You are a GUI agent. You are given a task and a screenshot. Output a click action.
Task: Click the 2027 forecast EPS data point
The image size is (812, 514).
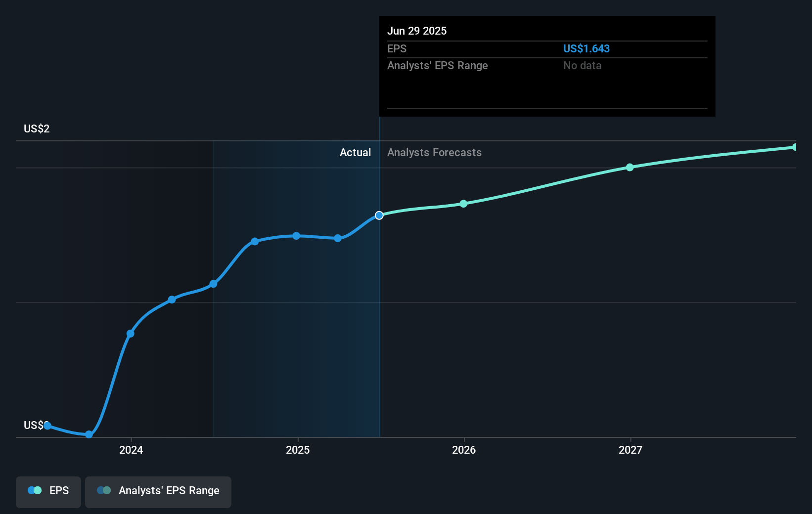coord(630,168)
